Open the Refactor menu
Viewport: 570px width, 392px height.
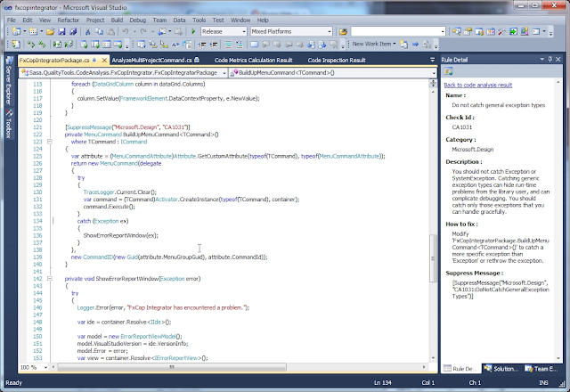click(x=68, y=20)
